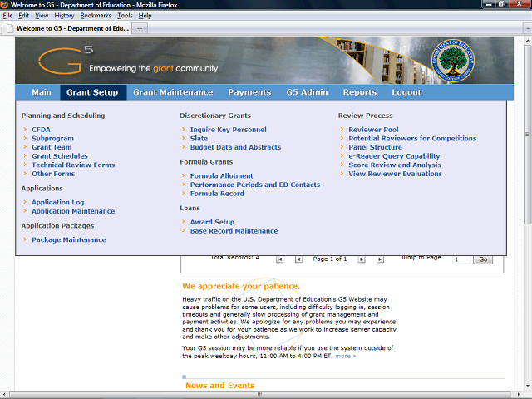Screen dimensions: 532x399
Task: Click the News and Events heading
Action: pyautogui.click(x=219, y=386)
